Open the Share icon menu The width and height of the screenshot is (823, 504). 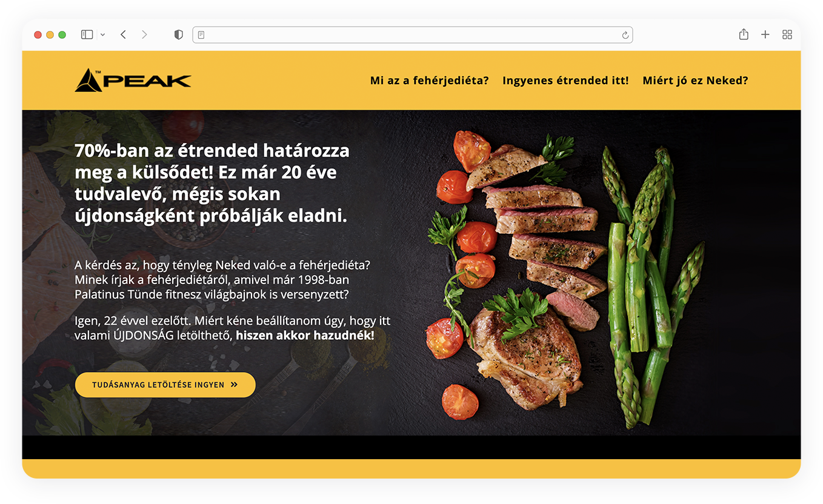pos(744,35)
